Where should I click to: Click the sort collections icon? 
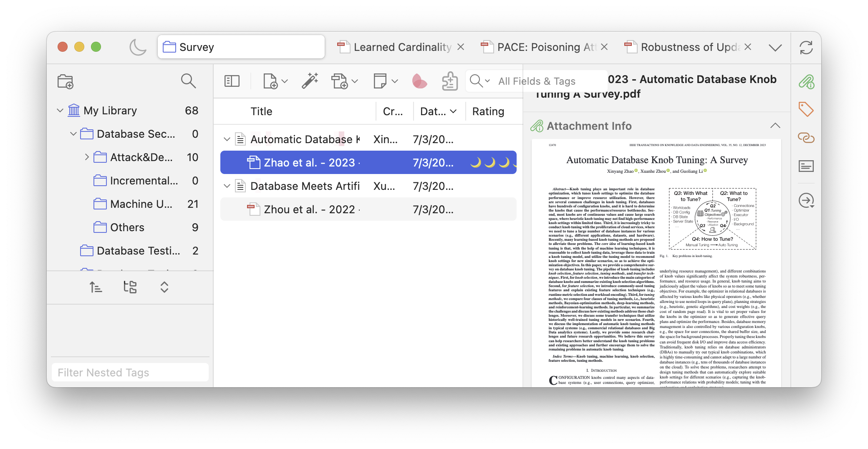[x=96, y=287]
